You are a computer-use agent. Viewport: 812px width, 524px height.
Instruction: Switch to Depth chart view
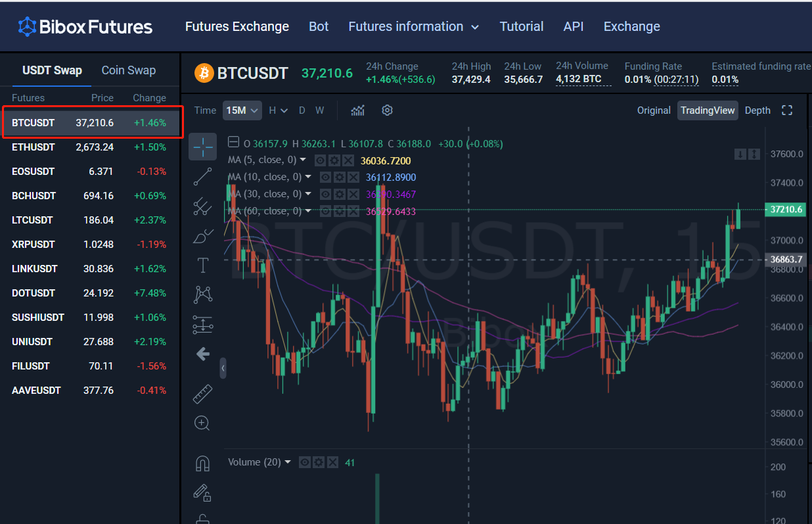click(757, 110)
